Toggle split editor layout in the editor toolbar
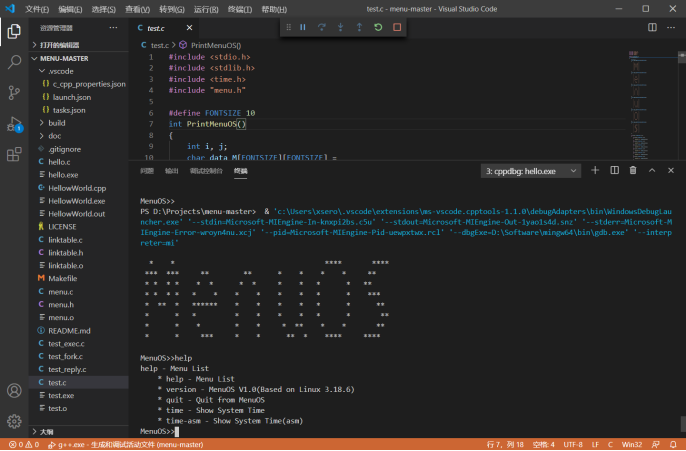This screenshot has width=686, height=451. (650, 28)
